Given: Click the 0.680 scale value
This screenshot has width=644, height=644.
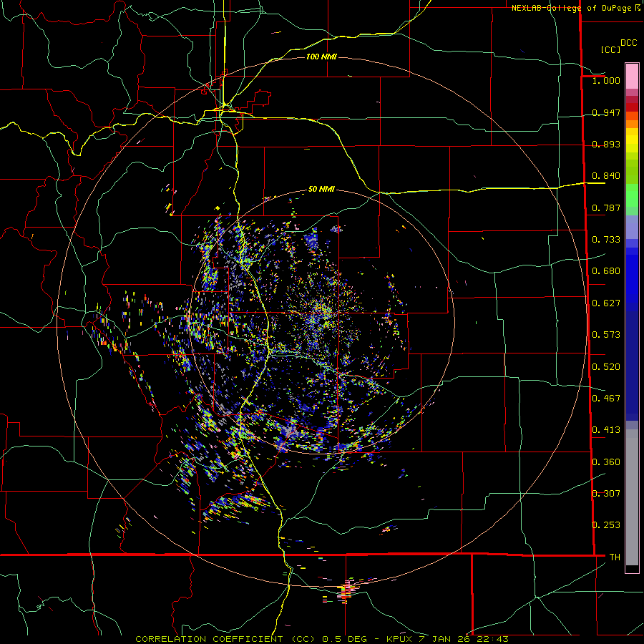Looking at the screenshot, I should coord(606,271).
